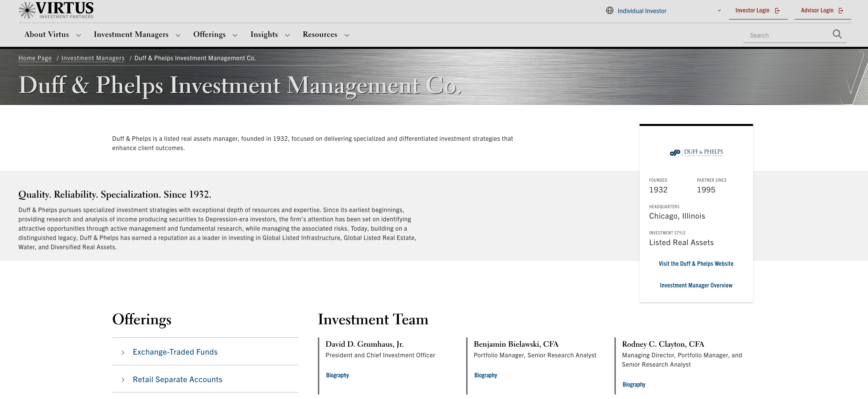The image size is (868, 399).
Task: Click the large 'Offerings' section heading
Action: click(142, 320)
